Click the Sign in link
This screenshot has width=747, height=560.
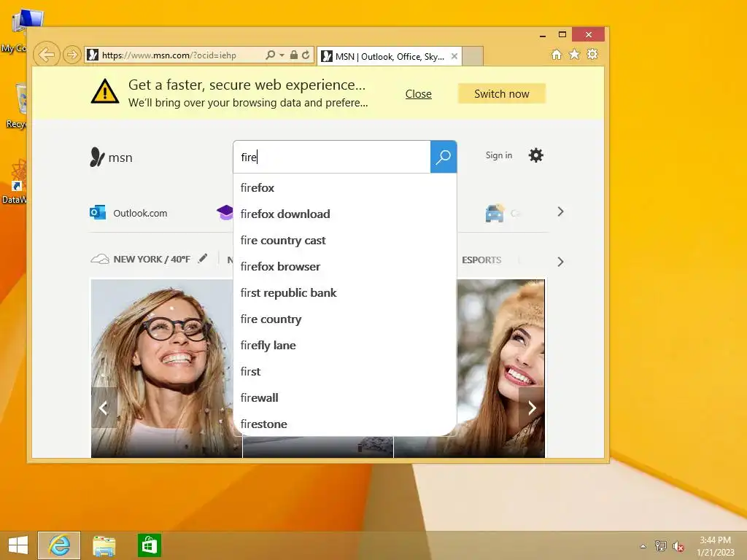click(499, 155)
